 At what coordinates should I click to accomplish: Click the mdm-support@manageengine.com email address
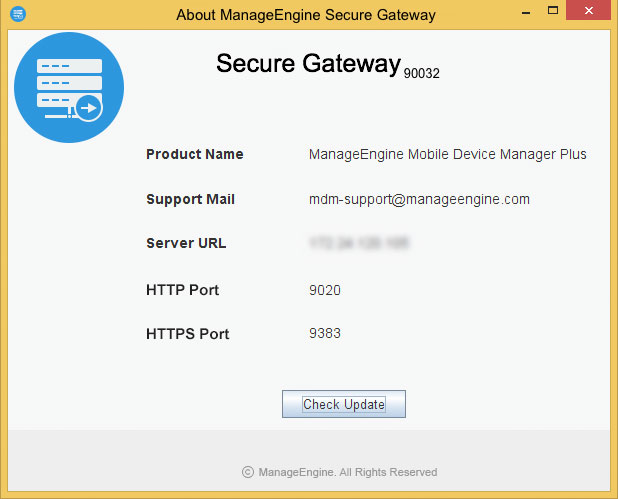pos(419,199)
